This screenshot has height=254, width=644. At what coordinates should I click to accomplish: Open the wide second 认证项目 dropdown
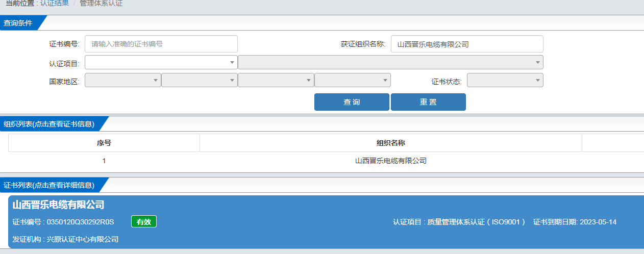[390, 62]
